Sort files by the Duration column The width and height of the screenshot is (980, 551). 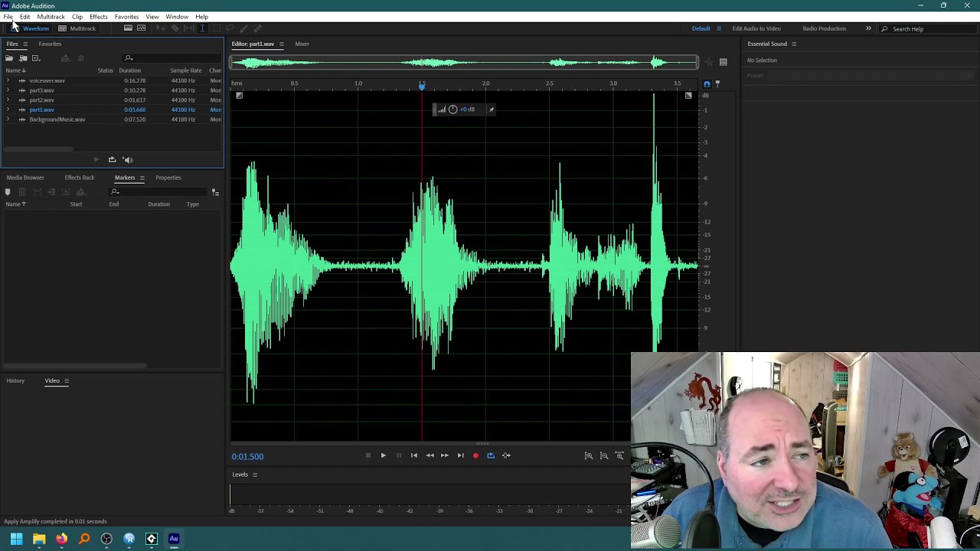coord(129,70)
